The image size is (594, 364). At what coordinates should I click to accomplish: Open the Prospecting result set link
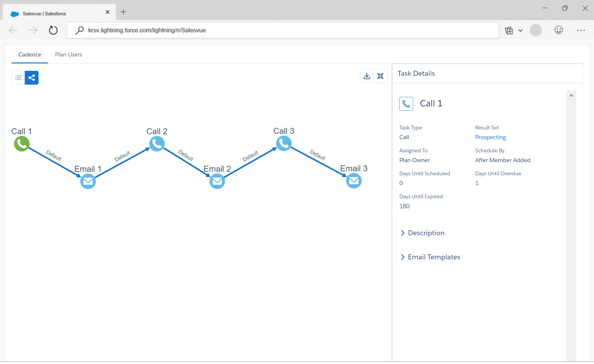(490, 137)
